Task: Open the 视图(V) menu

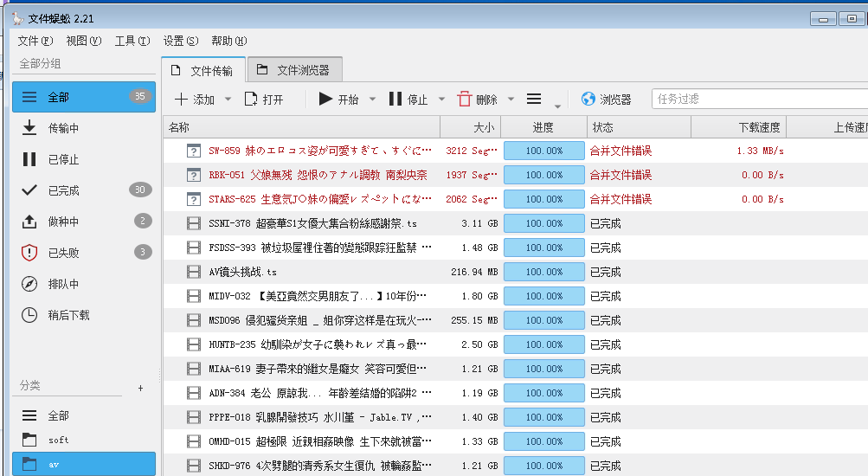Action: point(84,41)
